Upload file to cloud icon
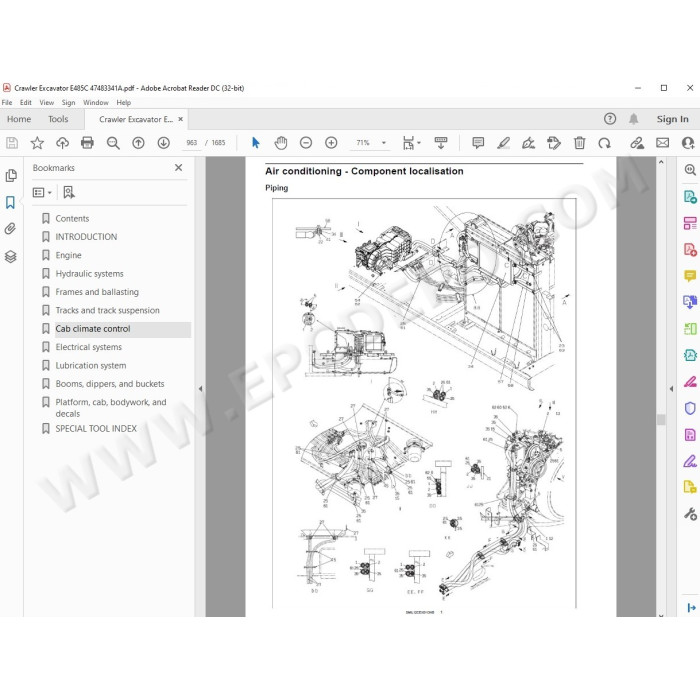 point(62,143)
